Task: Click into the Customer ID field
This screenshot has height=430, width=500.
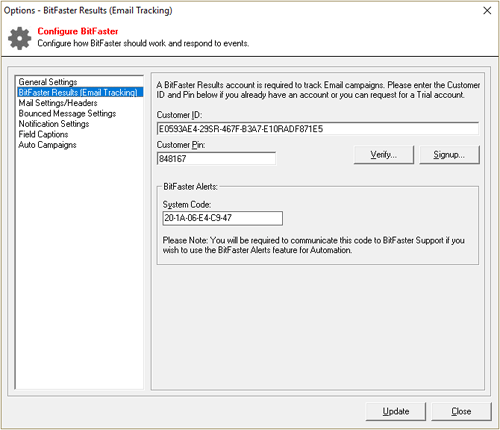Action: coord(318,129)
